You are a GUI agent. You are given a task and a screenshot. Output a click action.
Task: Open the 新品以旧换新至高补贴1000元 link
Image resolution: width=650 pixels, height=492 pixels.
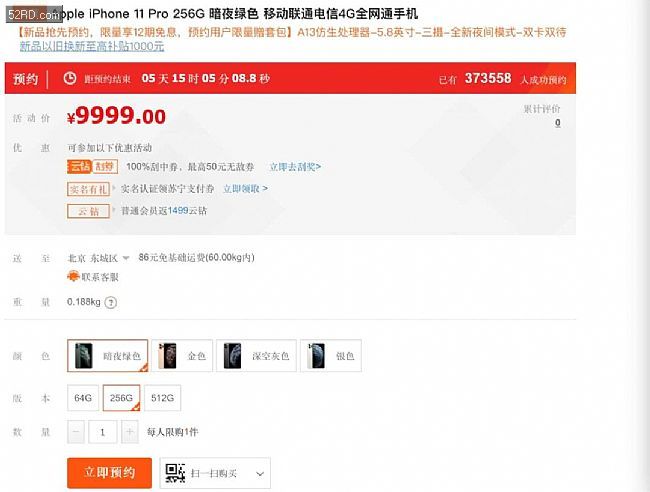coord(92,46)
